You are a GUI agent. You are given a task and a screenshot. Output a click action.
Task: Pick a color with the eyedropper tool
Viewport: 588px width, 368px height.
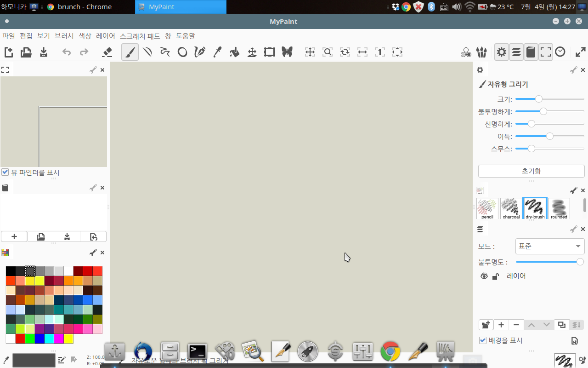click(217, 52)
